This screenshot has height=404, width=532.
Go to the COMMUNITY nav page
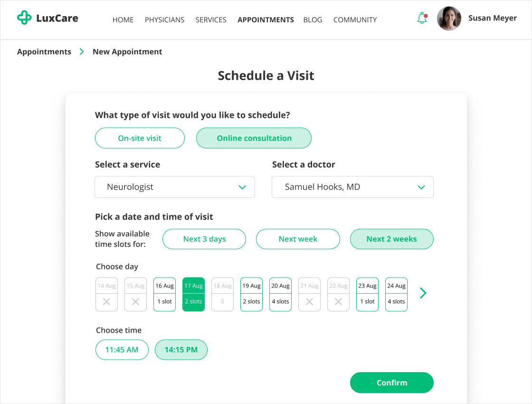355,20
